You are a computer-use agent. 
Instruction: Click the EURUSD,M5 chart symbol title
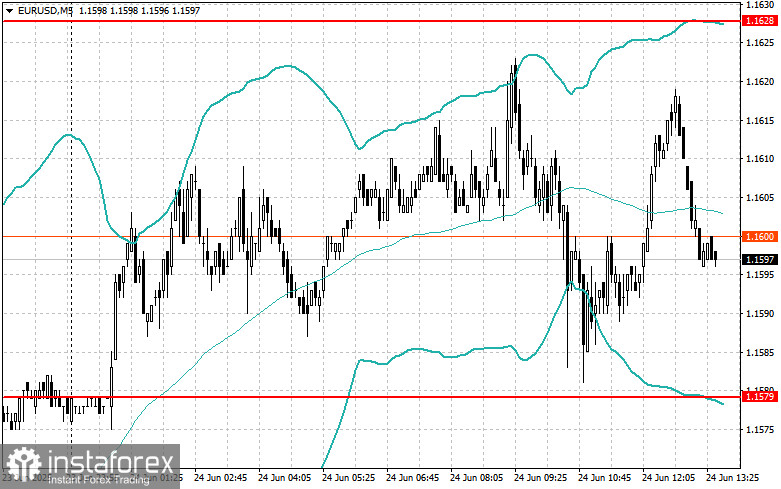pyautogui.click(x=45, y=10)
